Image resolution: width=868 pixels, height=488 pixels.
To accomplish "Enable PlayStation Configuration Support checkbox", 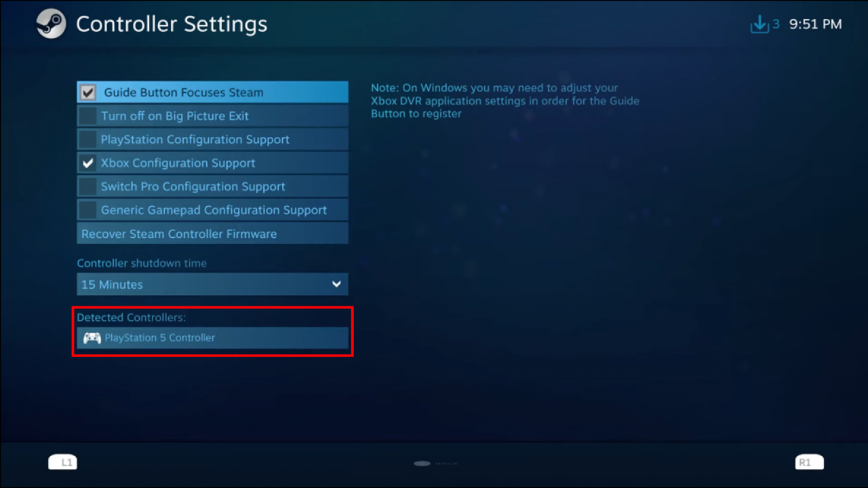I will [87, 140].
